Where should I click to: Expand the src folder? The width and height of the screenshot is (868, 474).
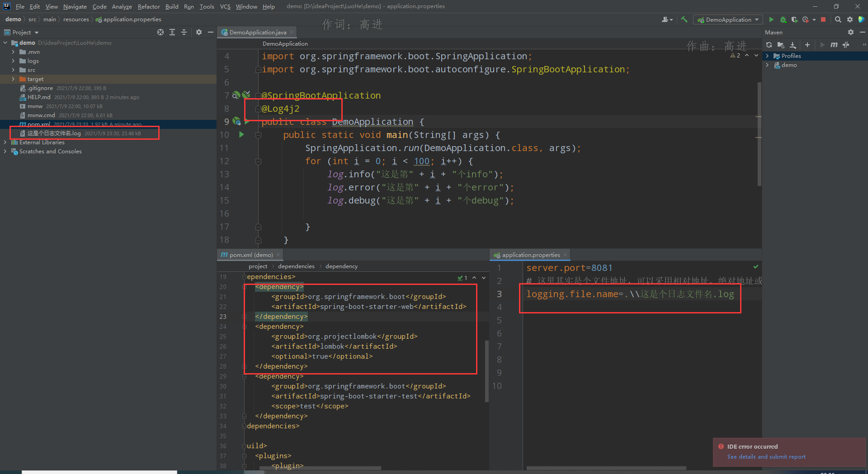[13, 70]
